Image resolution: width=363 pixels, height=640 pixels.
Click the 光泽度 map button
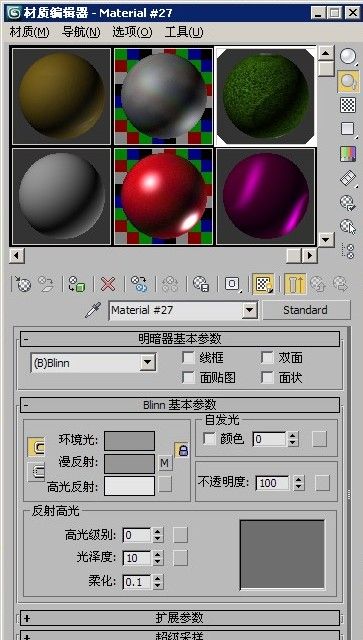[x=180, y=558]
